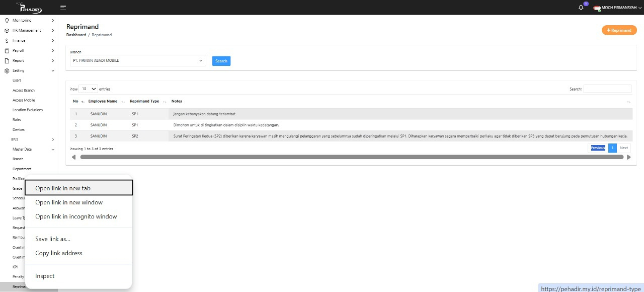
Task: Click the orange + Reprimand button
Action: coord(618,30)
